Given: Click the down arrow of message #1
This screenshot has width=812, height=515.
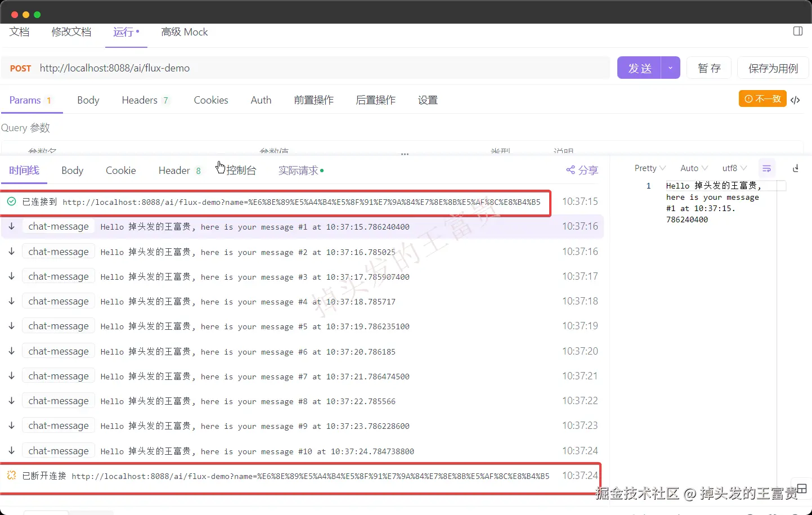Looking at the screenshot, I should 11,226.
